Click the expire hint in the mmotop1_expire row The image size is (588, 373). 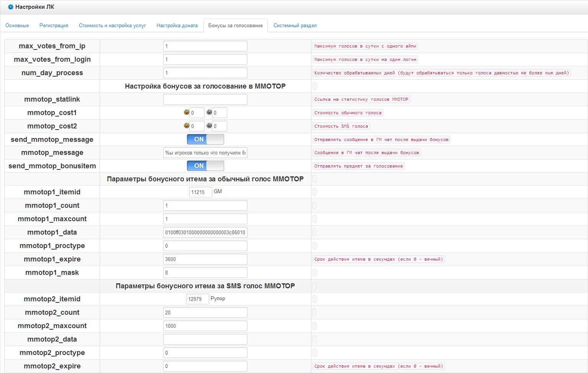point(378,259)
